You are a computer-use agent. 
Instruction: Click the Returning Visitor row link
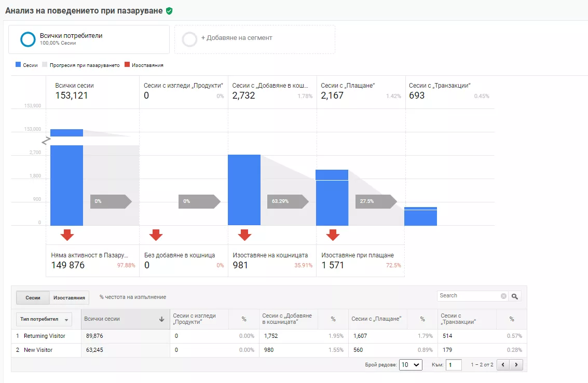tap(45, 336)
